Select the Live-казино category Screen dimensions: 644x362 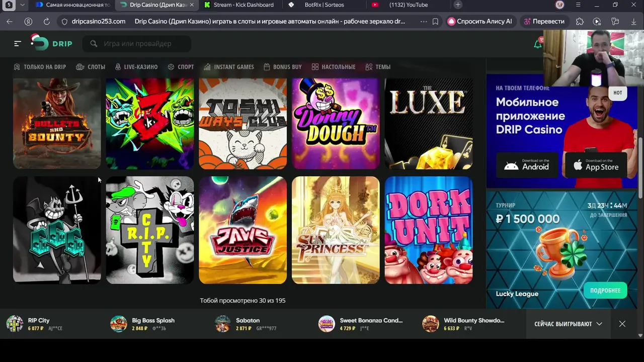pos(136,67)
